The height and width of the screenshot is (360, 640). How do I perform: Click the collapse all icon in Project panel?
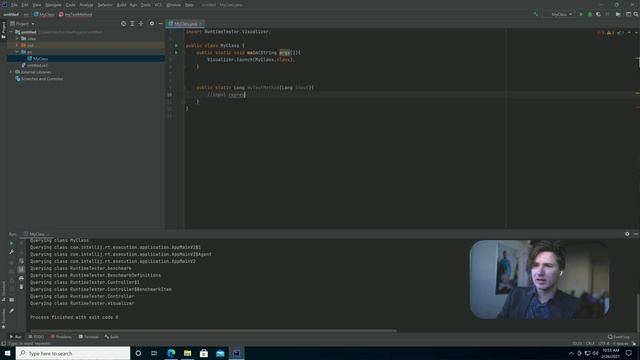[x=141, y=24]
